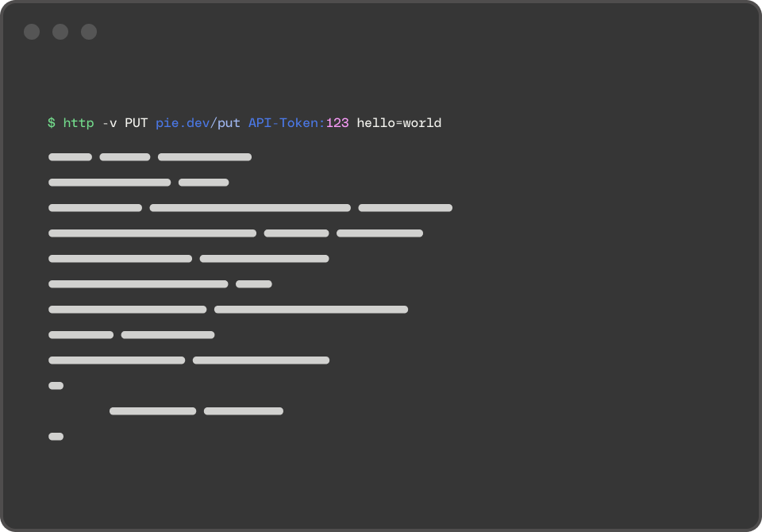
Task: Click the first bar of the indented output line
Action: coord(152,411)
